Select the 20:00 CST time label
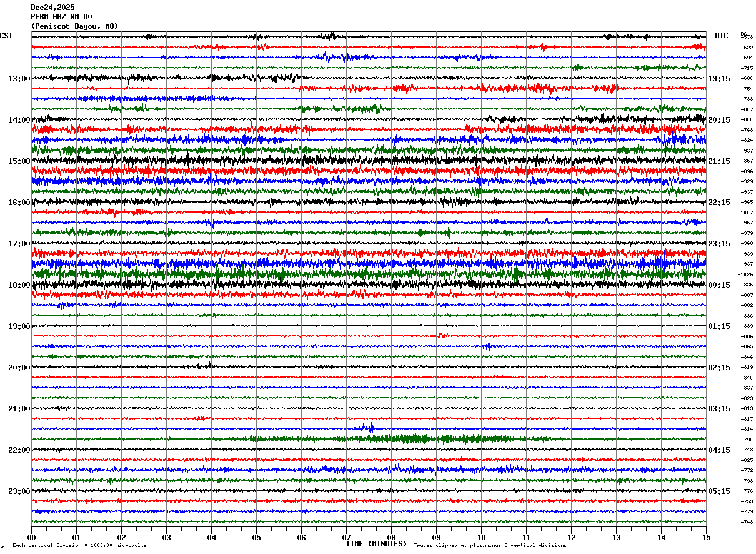The image size is (756, 554). (19, 368)
